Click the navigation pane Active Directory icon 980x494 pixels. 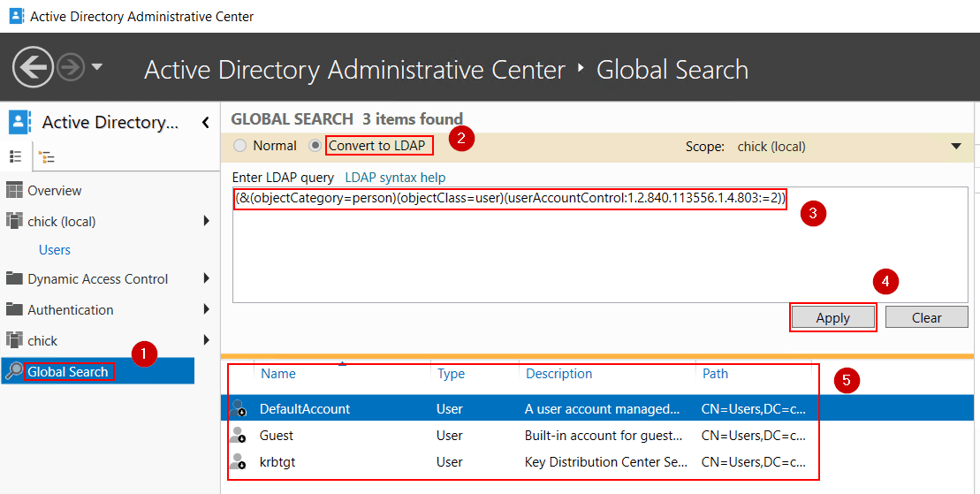pos(20,122)
